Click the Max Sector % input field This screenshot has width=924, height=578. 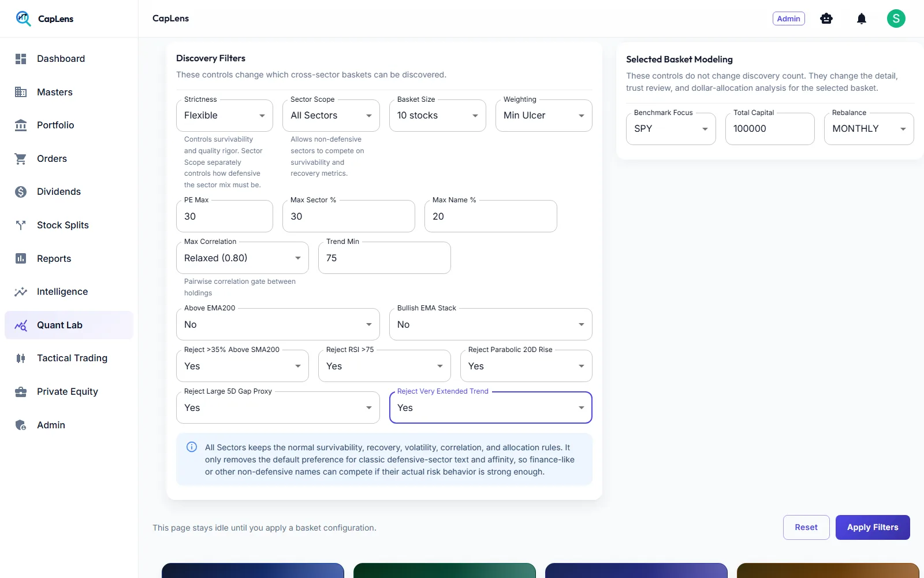(349, 216)
